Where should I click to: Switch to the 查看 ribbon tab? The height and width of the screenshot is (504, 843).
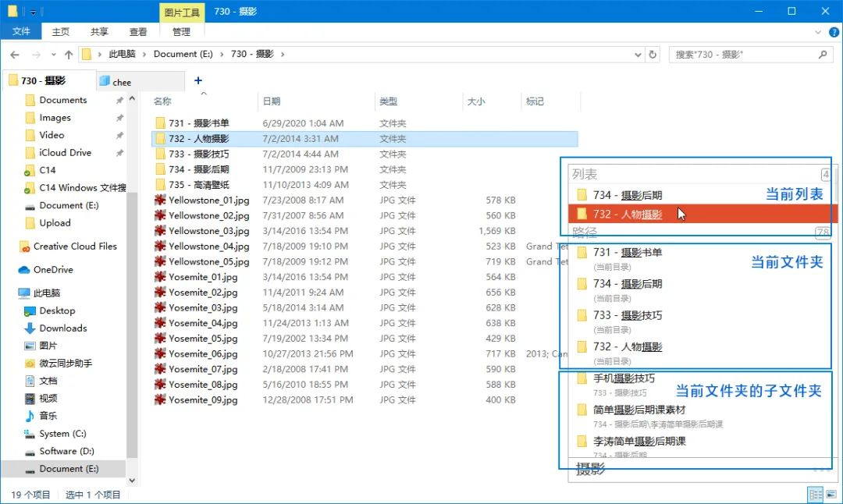[138, 32]
